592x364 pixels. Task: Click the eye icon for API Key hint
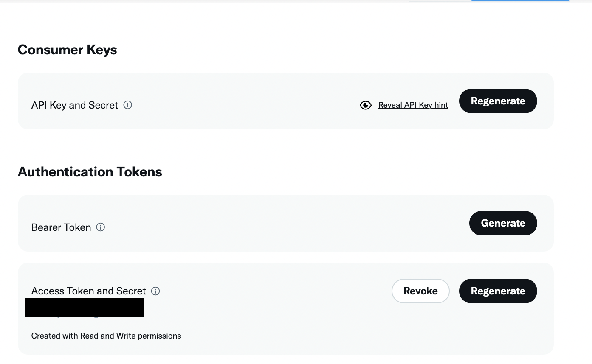pyautogui.click(x=365, y=105)
